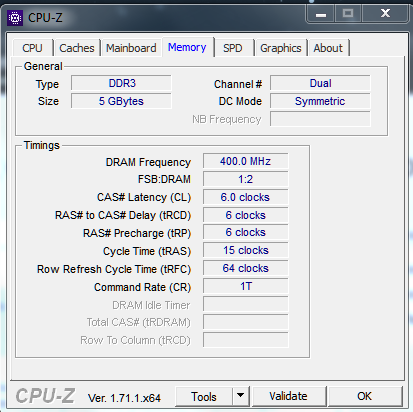Screen dimensions: 413x412
Task: Click the DC Mode label
Action: click(240, 101)
